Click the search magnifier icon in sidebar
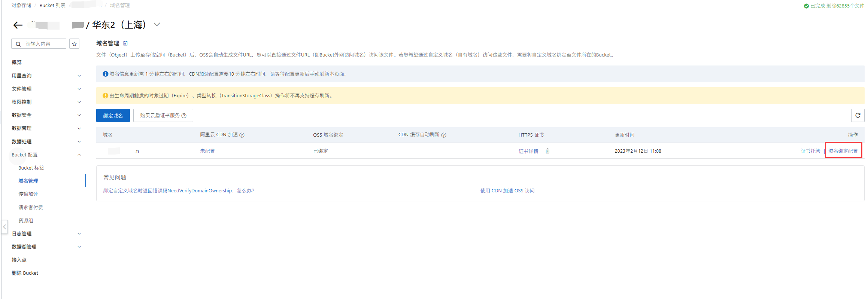Image resolution: width=868 pixels, height=299 pixels. pyautogui.click(x=18, y=44)
